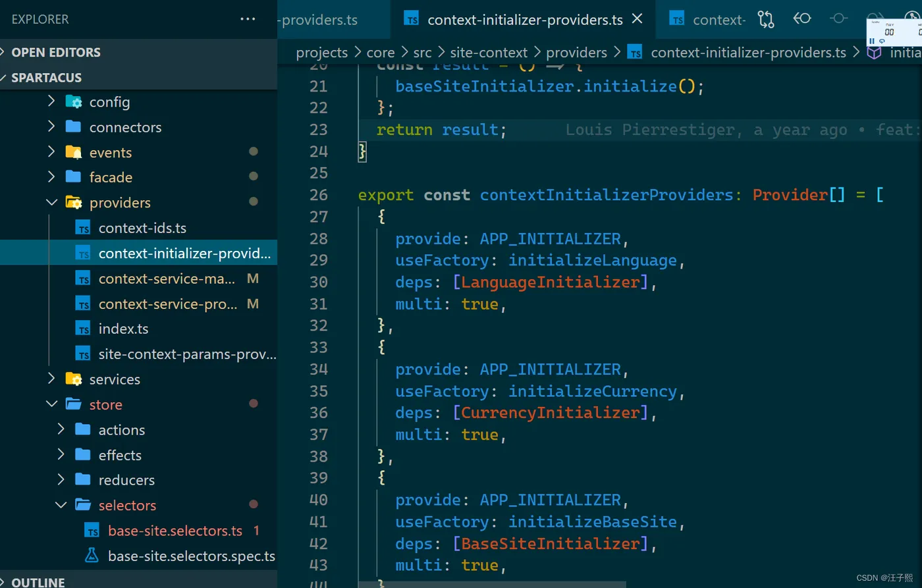Viewport: 922px width, 588px height.
Task: Click the open store folder icon
Action: [x=74, y=404]
